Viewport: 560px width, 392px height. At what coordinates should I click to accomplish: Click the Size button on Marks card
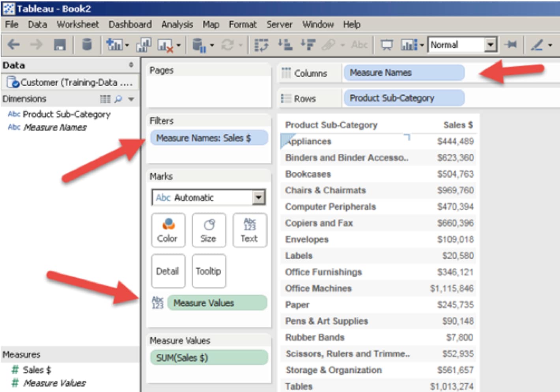[209, 230]
